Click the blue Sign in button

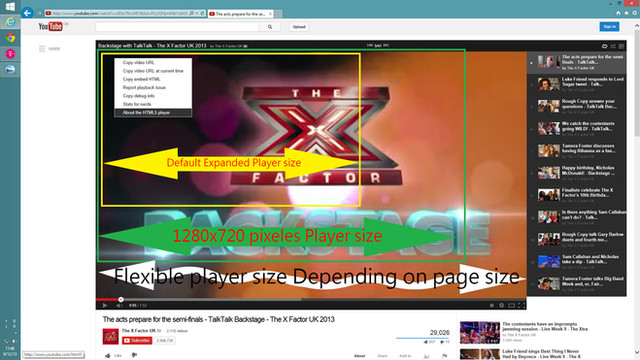[x=609, y=27]
